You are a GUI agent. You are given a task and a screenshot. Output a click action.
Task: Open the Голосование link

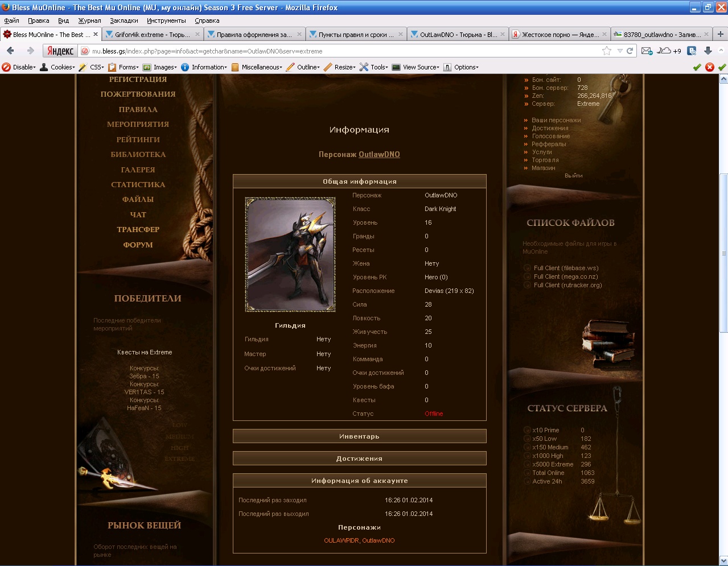click(x=551, y=136)
